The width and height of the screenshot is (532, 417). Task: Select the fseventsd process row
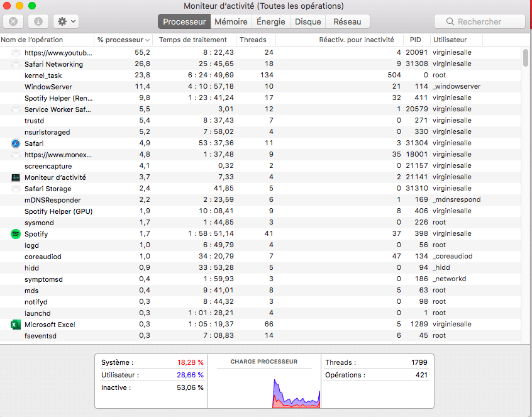(260, 336)
